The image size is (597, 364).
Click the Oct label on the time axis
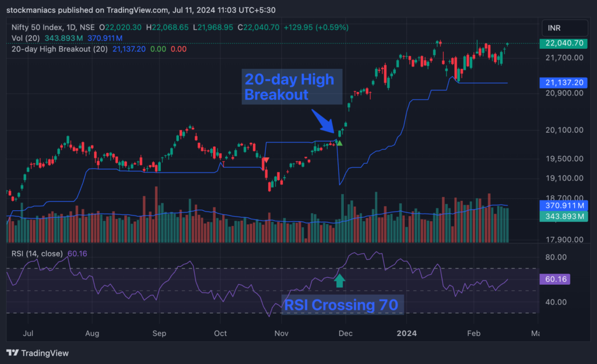coord(220,334)
